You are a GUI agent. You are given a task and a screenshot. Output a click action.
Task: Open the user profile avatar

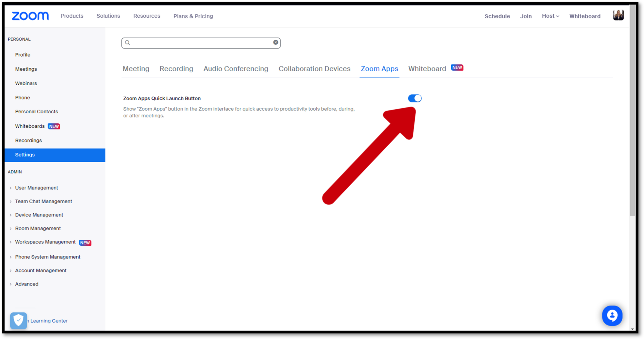(x=618, y=15)
